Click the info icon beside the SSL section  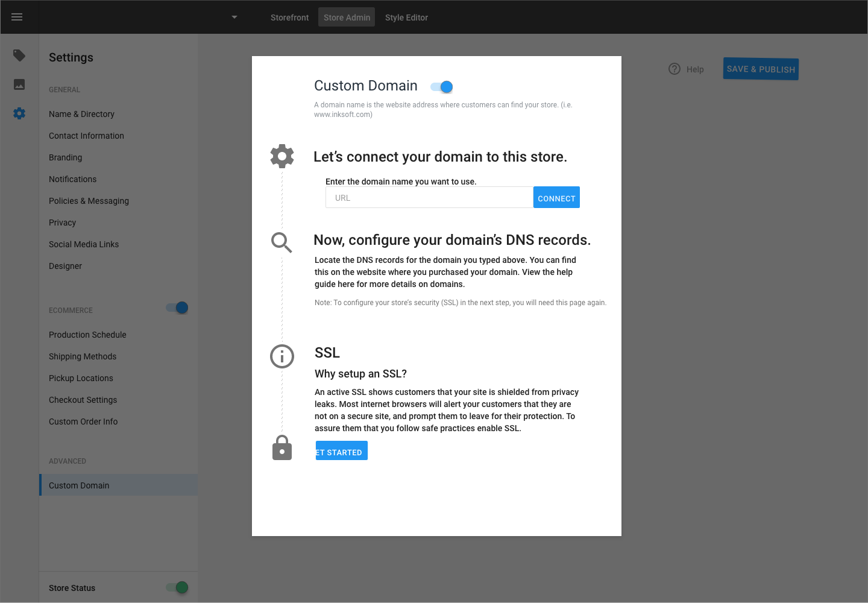point(281,356)
